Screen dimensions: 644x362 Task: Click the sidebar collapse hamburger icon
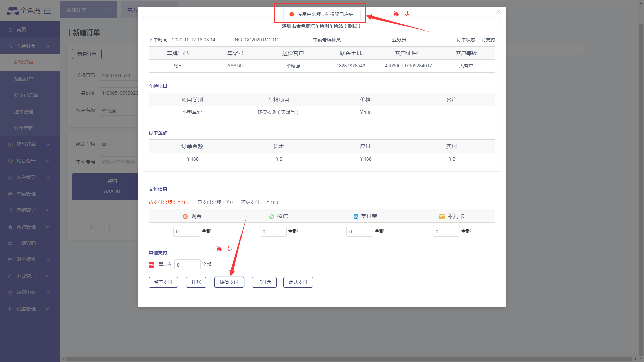(47, 11)
